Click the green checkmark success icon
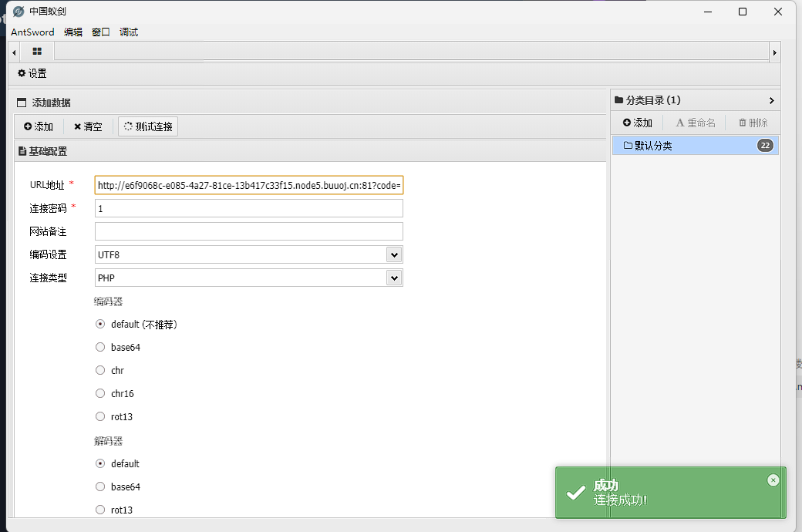 pos(576,493)
